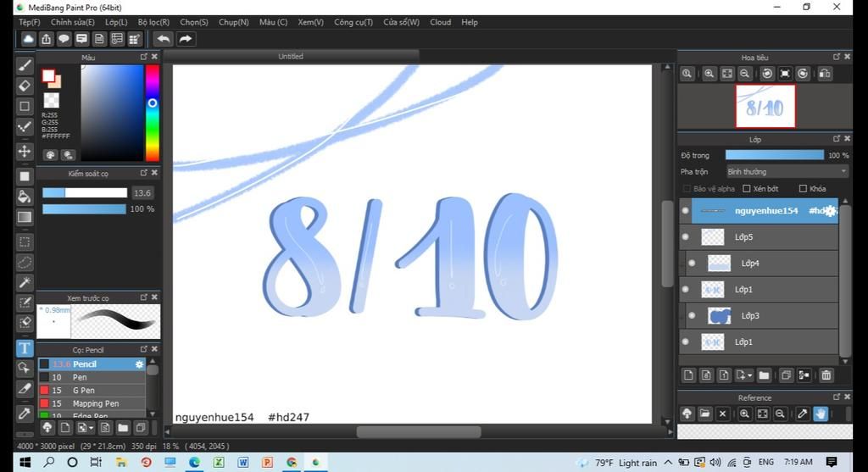The height and width of the screenshot is (472, 868).
Task: Click the cloud icon in top toolbar
Action: point(28,39)
